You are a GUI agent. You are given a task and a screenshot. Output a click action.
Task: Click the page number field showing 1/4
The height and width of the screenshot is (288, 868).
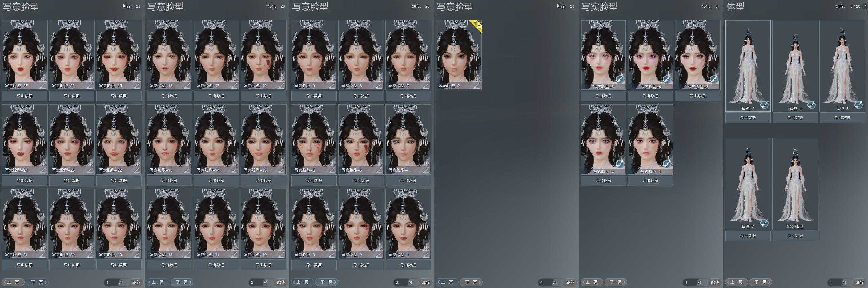pyautogui.click(x=111, y=282)
